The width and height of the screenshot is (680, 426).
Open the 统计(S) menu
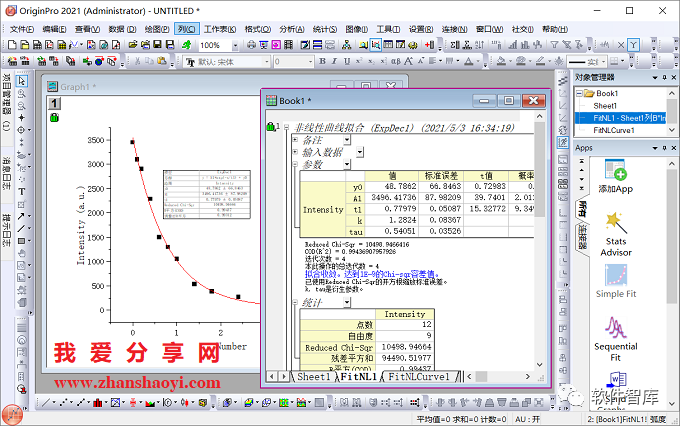click(325, 29)
